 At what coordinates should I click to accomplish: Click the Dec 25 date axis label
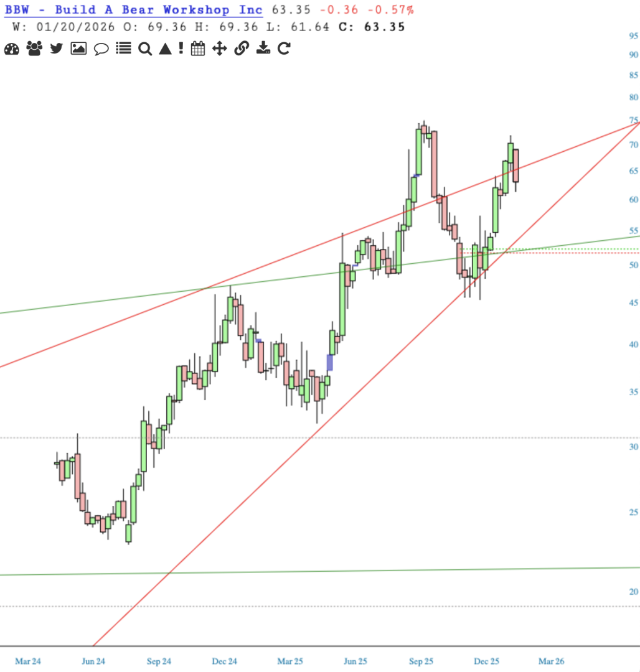tap(487, 661)
